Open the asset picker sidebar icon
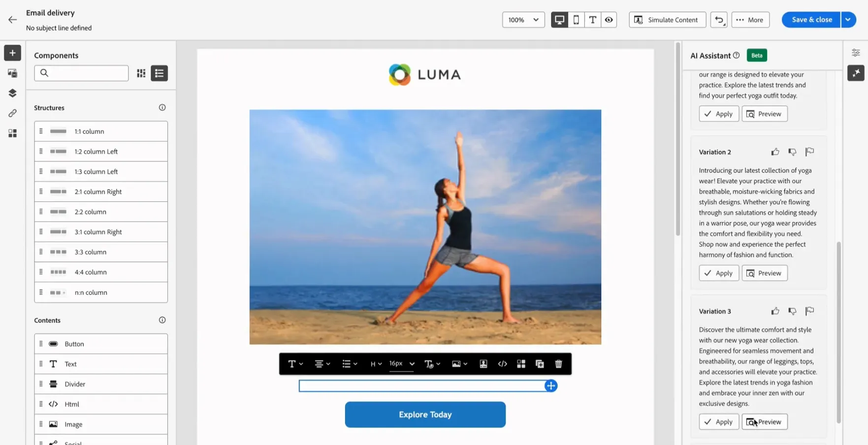The height and width of the screenshot is (445, 868). coord(12,73)
